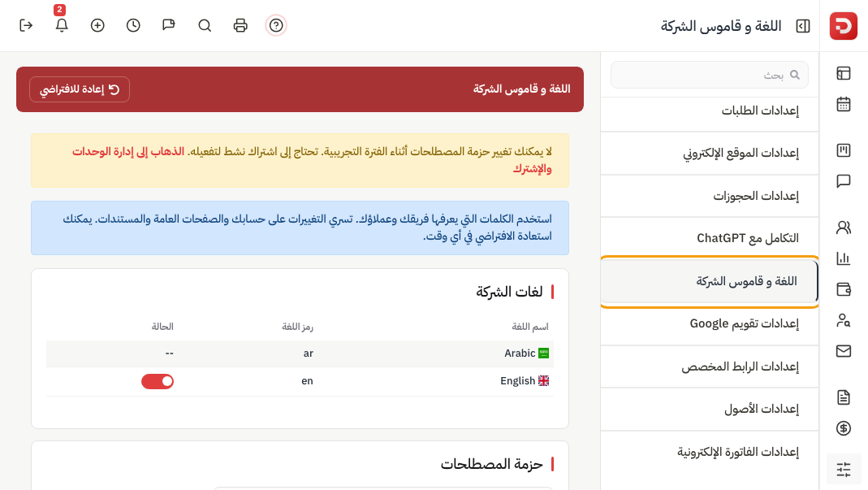The height and width of the screenshot is (490, 868).
Task: Open the chat bubble icon in rail
Action: (843, 181)
